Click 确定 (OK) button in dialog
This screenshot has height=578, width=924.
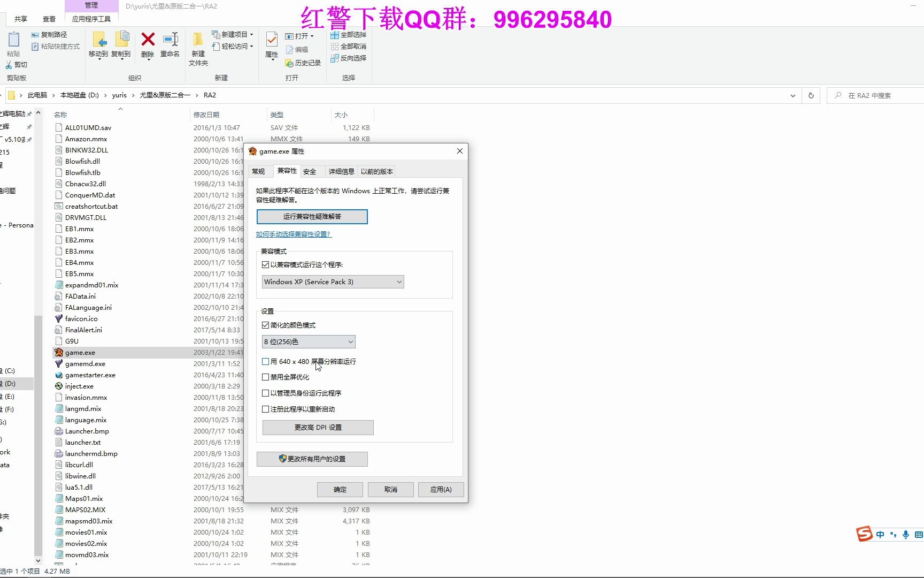[x=340, y=490]
